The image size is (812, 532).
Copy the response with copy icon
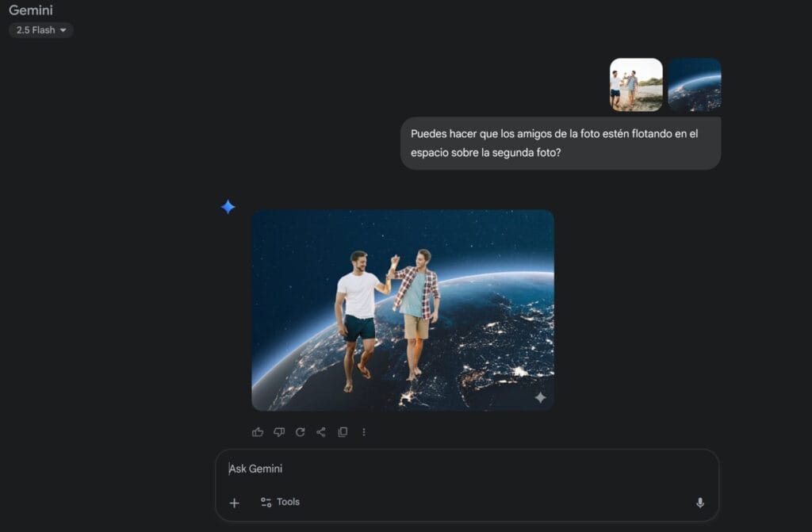coord(343,432)
